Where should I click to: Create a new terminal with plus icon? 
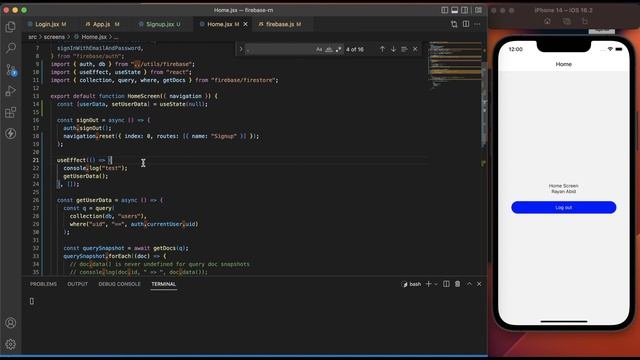click(428, 284)
